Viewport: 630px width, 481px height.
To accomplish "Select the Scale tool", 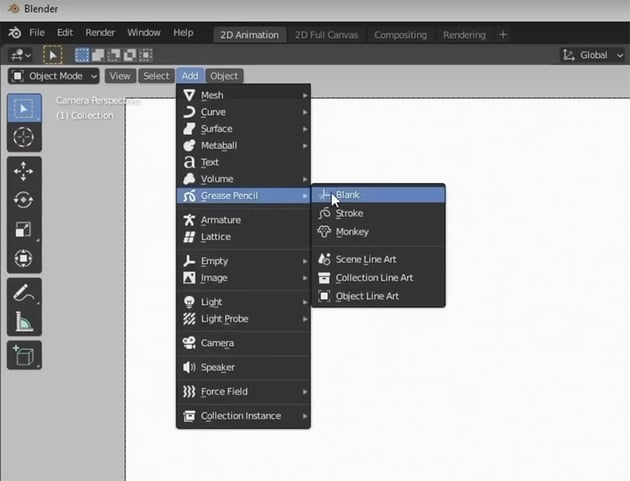I will 24,229.
